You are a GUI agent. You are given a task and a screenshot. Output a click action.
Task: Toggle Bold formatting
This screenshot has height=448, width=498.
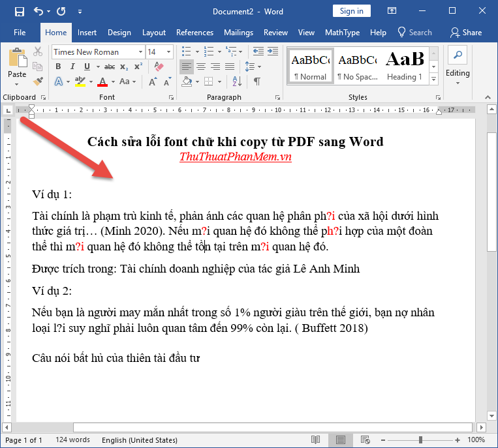(58, 67)
